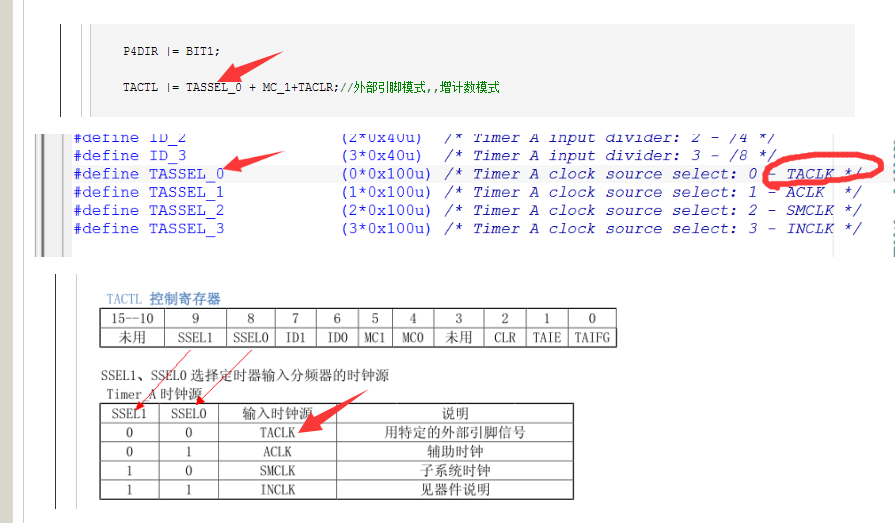Click 'INCLK' in the TASSEL_3 comment
This screenshot has width=895, height=523.
810,229
